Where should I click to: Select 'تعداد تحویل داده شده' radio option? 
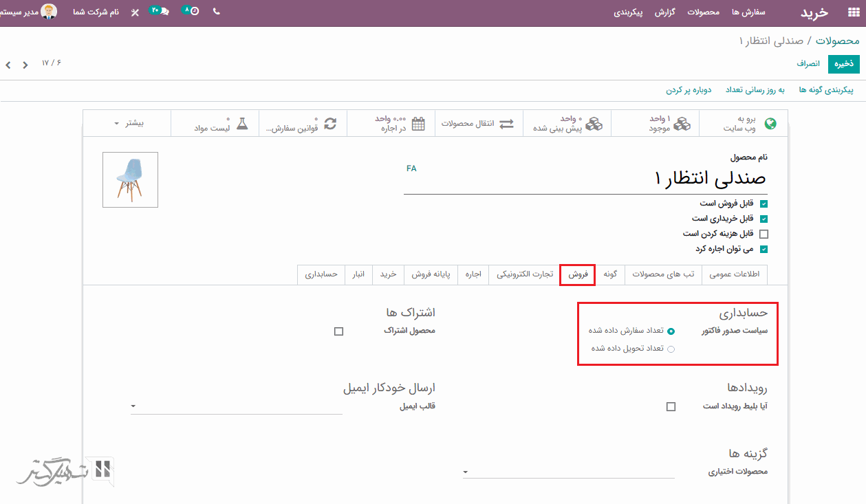[671, 349]
